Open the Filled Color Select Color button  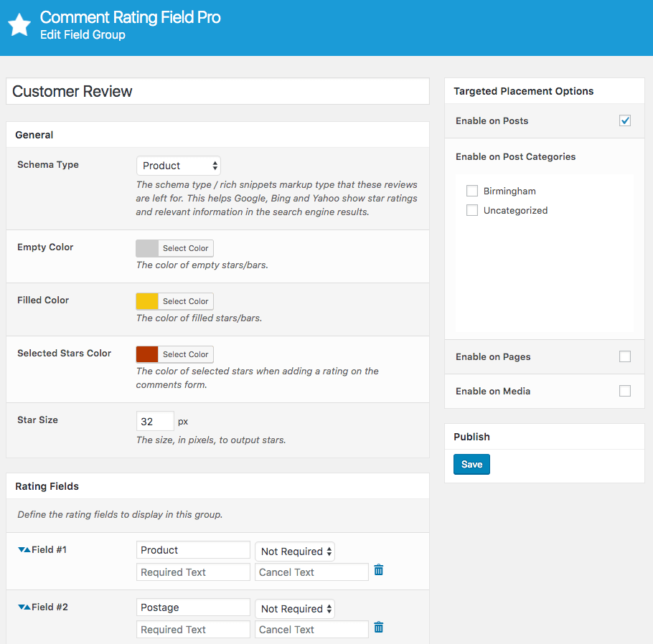click(185, 301)
